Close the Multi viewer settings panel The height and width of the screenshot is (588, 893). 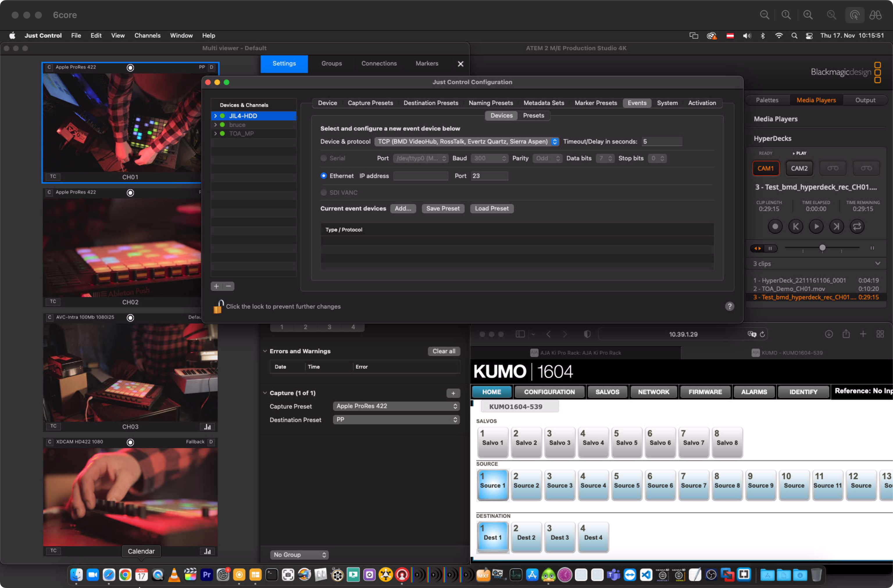(460, 64)
